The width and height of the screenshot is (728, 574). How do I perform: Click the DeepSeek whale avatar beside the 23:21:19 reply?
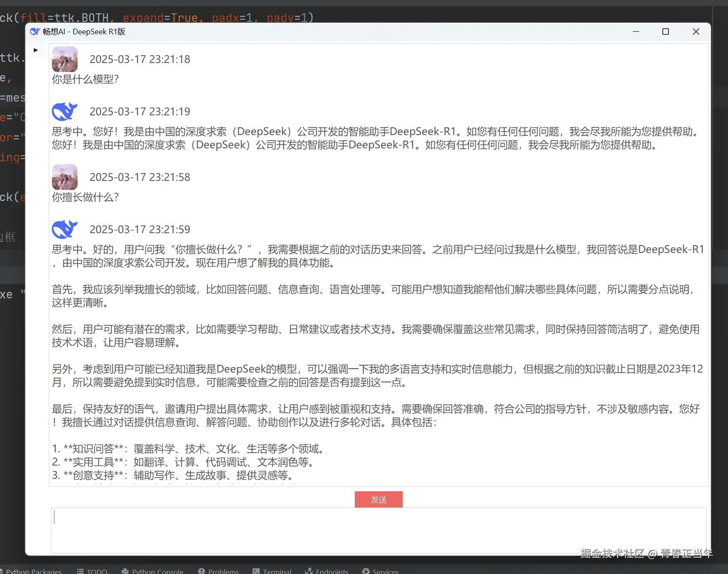click(x=64, y=111)
